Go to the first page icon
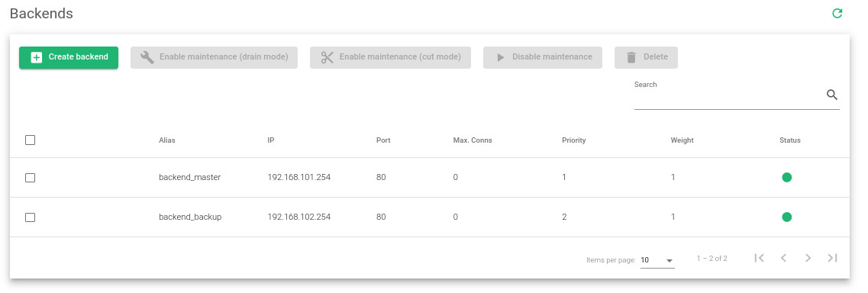Viewport: 868px width, 293px height. pyautogui.click(x=759, y=258)
